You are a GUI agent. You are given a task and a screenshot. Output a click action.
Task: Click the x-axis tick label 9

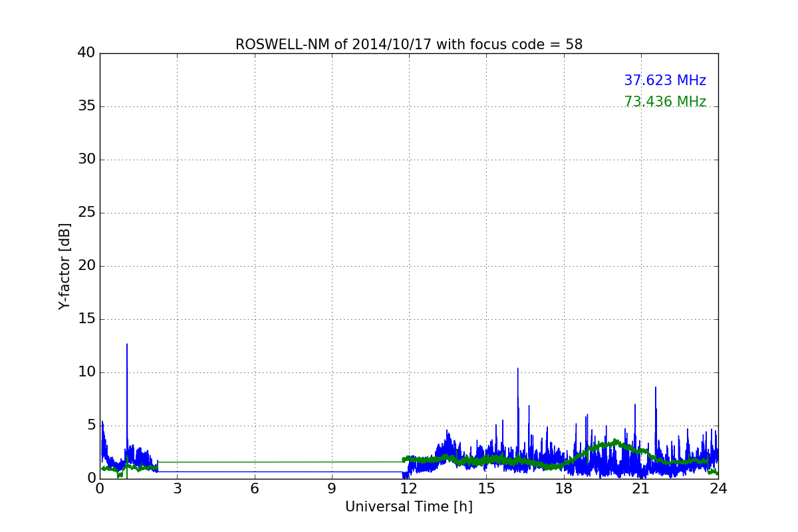(332, 489)
